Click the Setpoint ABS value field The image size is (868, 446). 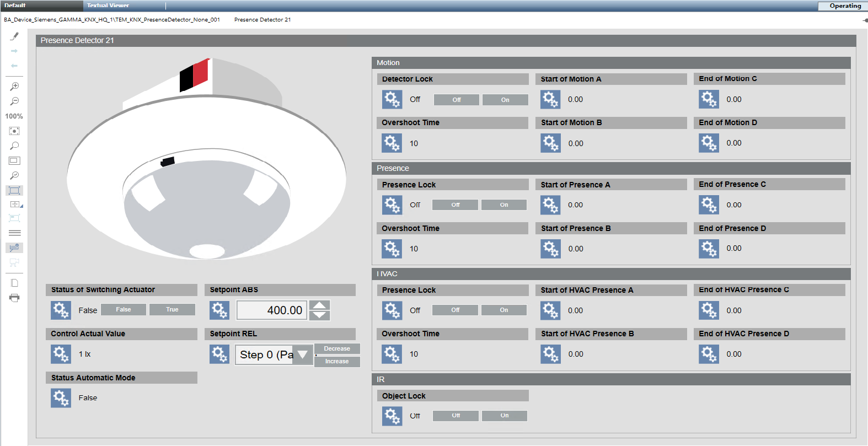point(272,310)
